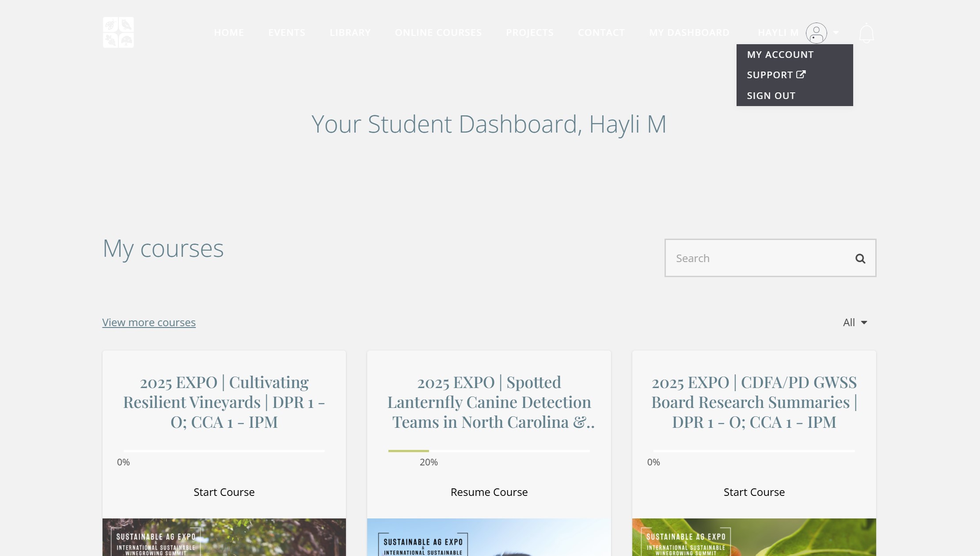Resume the Spotted Lanternfly course
This screenshot has height=556, width=980.
pyautogui.click(x=489, y=492)
